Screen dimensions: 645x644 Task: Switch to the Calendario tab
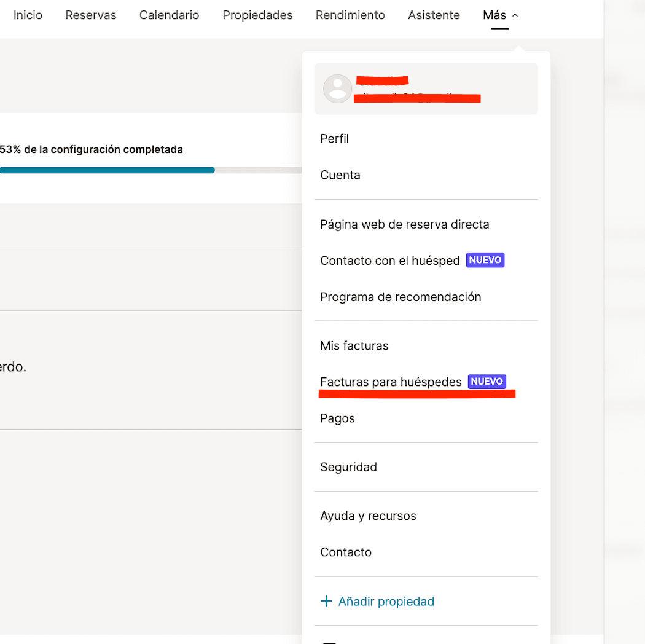point(169,15)
